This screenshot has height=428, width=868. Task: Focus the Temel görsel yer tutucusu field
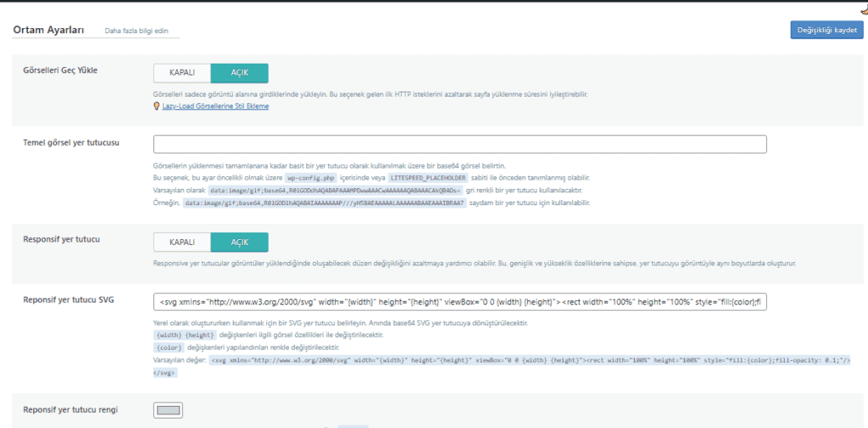coord(459,144)
